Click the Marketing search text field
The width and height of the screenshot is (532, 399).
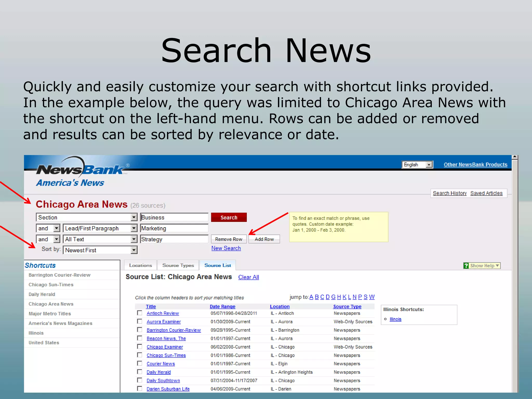174,228
